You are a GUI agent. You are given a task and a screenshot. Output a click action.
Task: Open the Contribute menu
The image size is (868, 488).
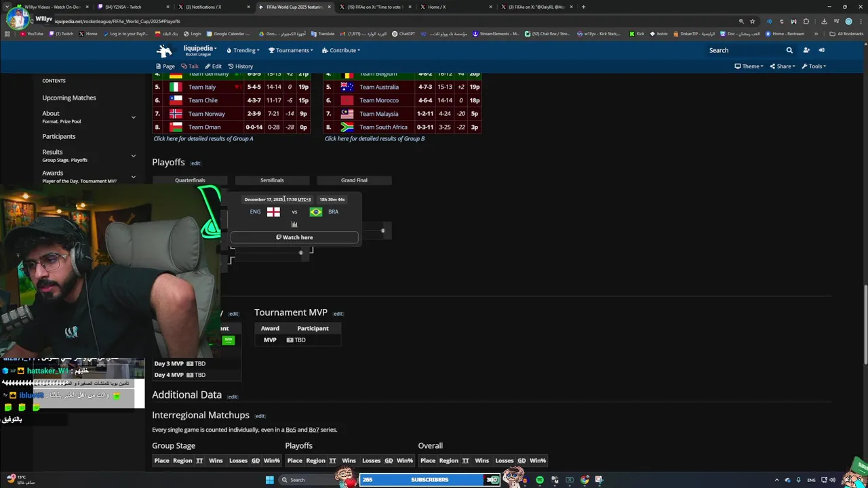(341, 50)
